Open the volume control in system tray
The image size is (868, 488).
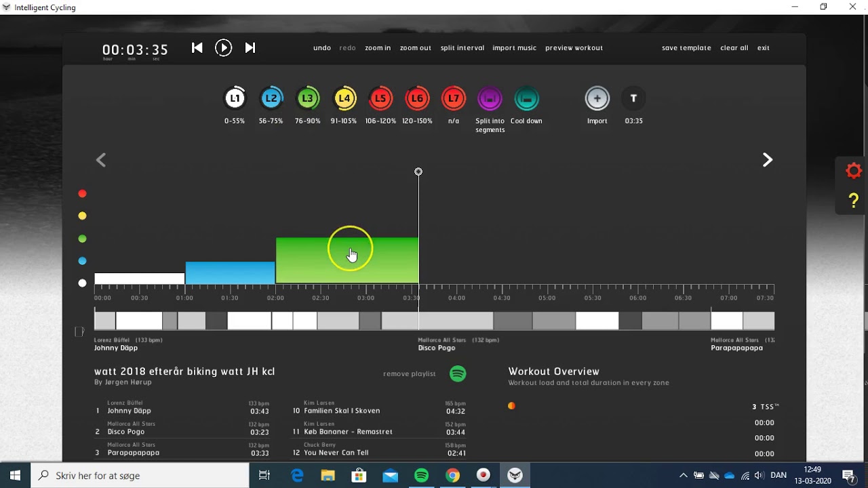tap(759, 475)
